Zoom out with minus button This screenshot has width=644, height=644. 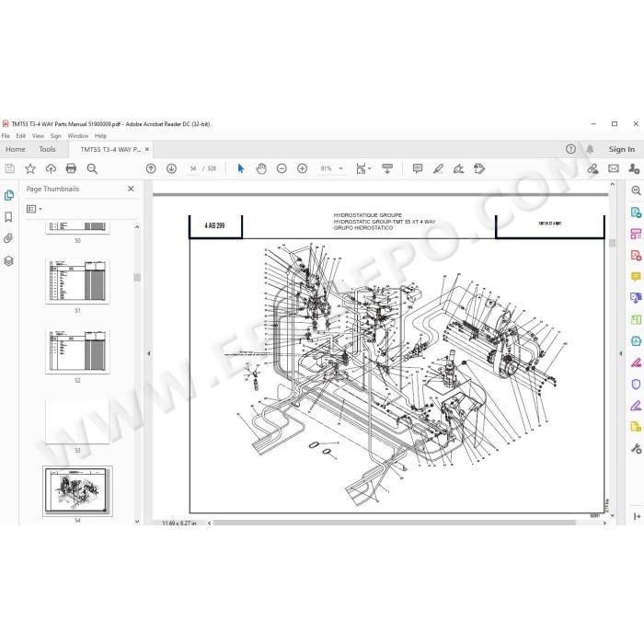click(282, 168)
